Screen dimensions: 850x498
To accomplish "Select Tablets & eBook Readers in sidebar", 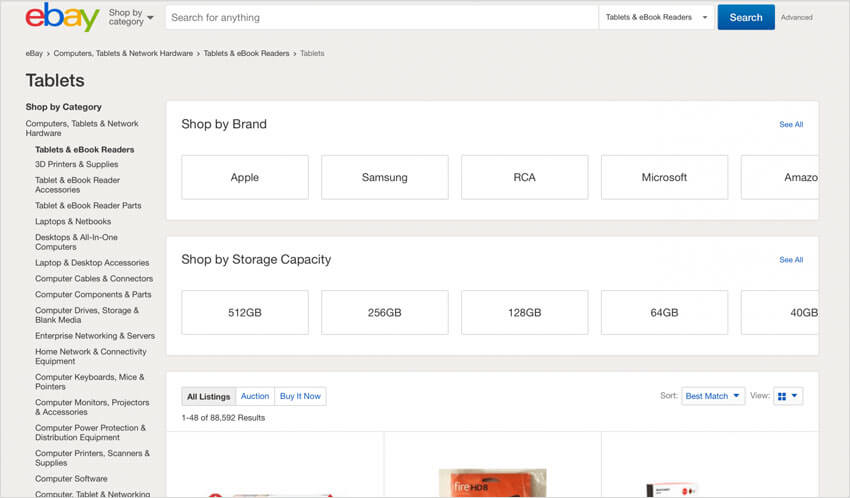I will pyautogui.click(x=85, y=150).
